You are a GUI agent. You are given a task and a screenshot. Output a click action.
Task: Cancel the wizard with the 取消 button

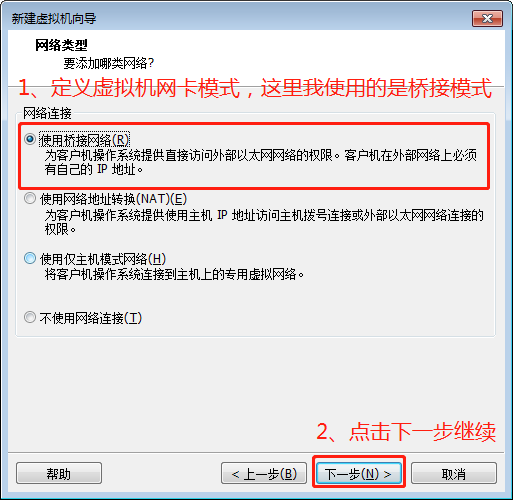454,473
